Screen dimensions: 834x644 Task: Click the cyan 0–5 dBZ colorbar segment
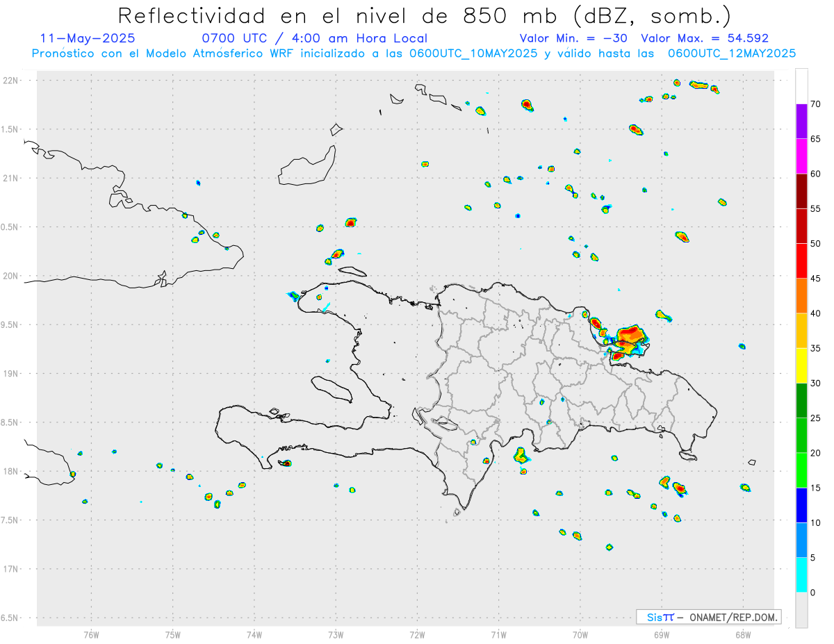tap(801, 575)
